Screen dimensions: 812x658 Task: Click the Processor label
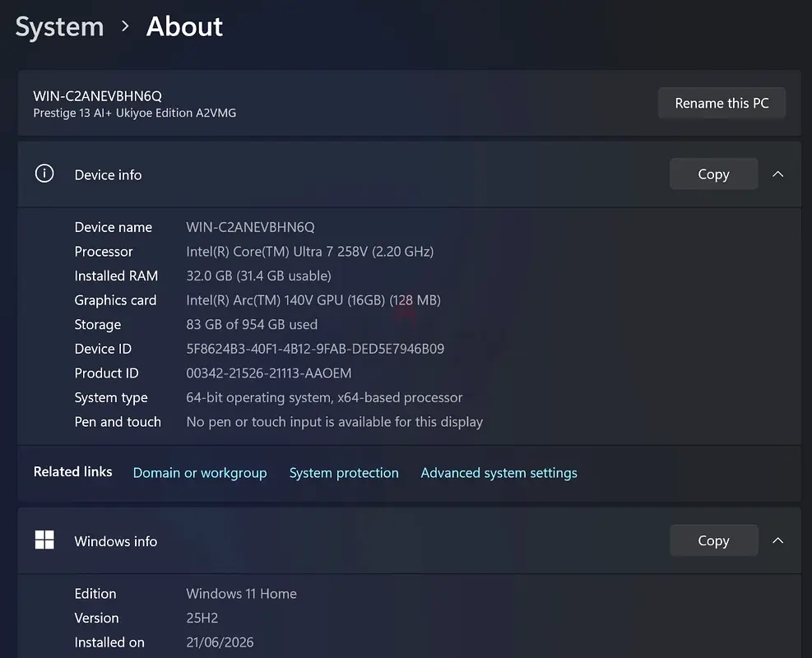(x=104, y=252)
